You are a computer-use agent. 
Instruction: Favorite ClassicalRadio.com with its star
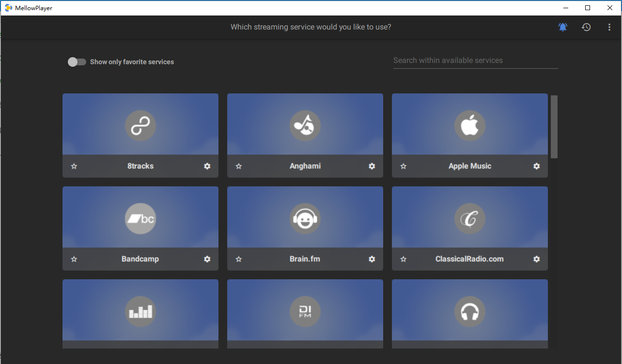[x=404, y=259]
